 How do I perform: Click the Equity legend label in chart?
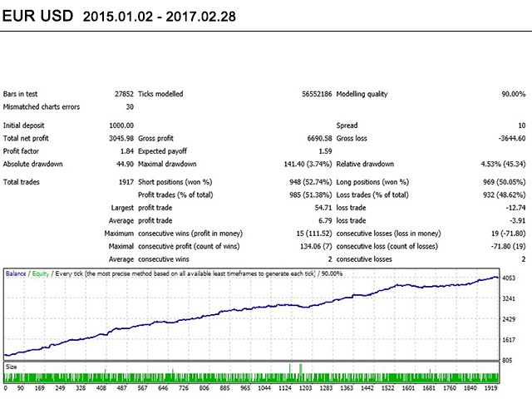pos(41,273)
